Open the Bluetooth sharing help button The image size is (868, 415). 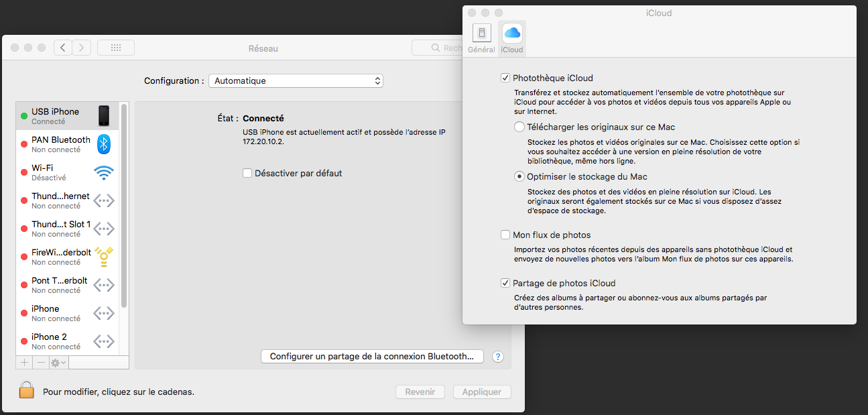(498, 357)
